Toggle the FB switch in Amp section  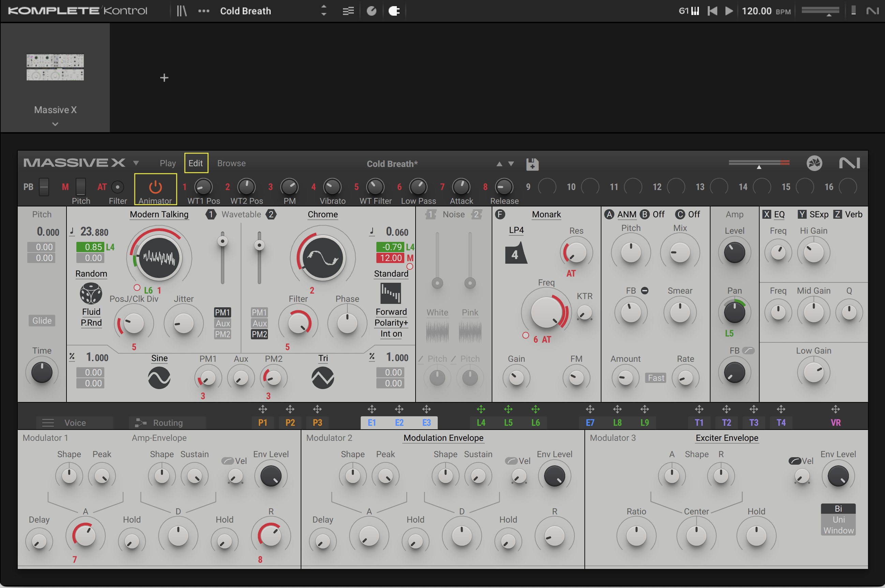748,351
